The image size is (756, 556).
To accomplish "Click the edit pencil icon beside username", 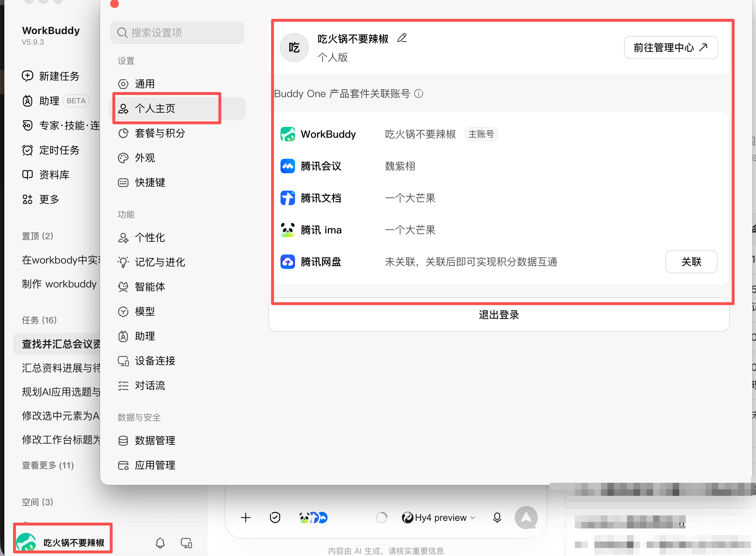I will (x=402, y=38).
